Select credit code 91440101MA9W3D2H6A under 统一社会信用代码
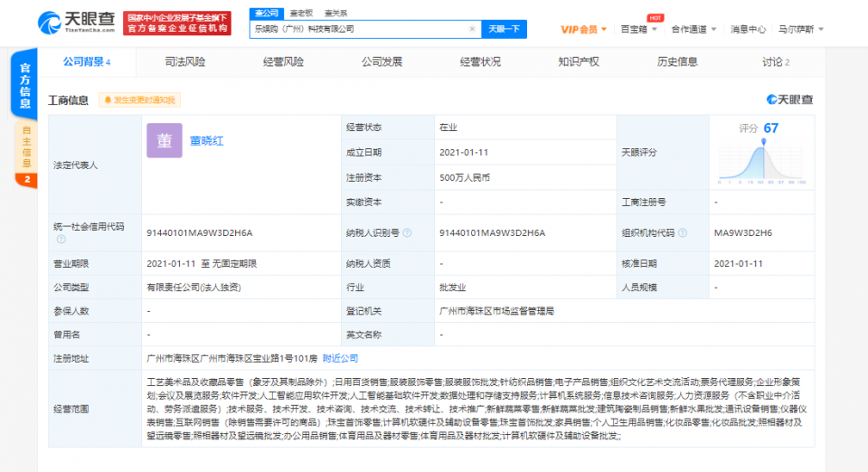Screen dimensions: 868x472 pyautogui.click(x=199, y=233)
